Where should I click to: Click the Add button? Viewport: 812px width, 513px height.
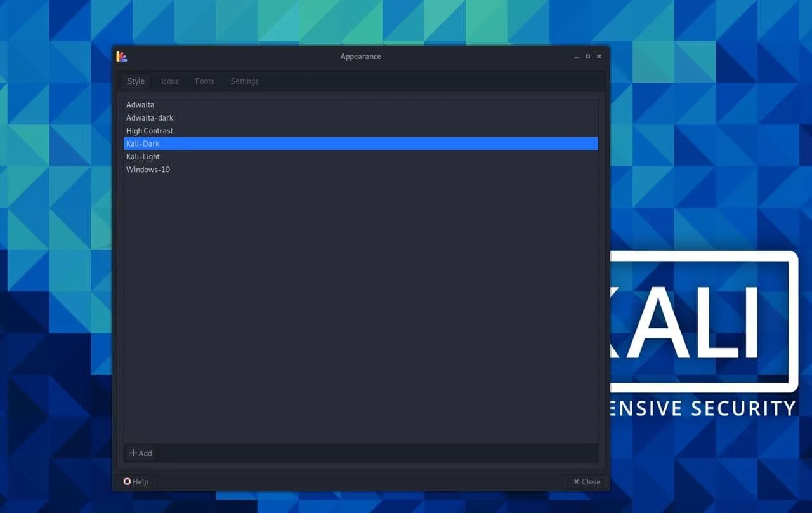click(x=141, y=453)
